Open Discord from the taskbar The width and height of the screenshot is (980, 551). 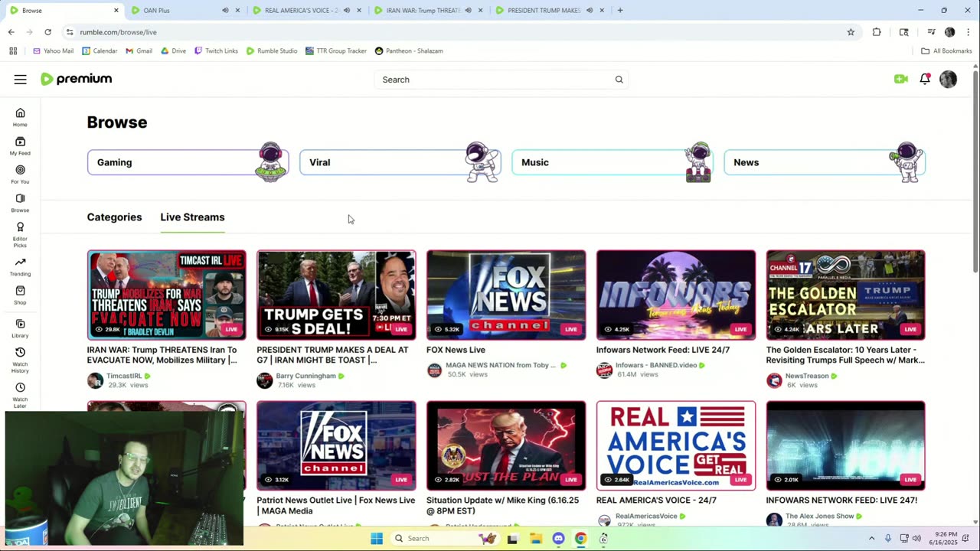point(558,538)
